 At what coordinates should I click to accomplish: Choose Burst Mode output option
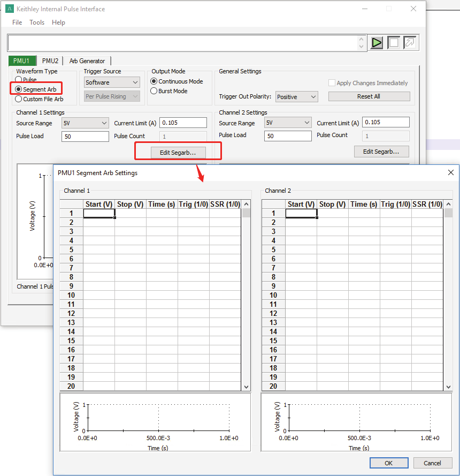pyautogui.click(x=154, y=91)
